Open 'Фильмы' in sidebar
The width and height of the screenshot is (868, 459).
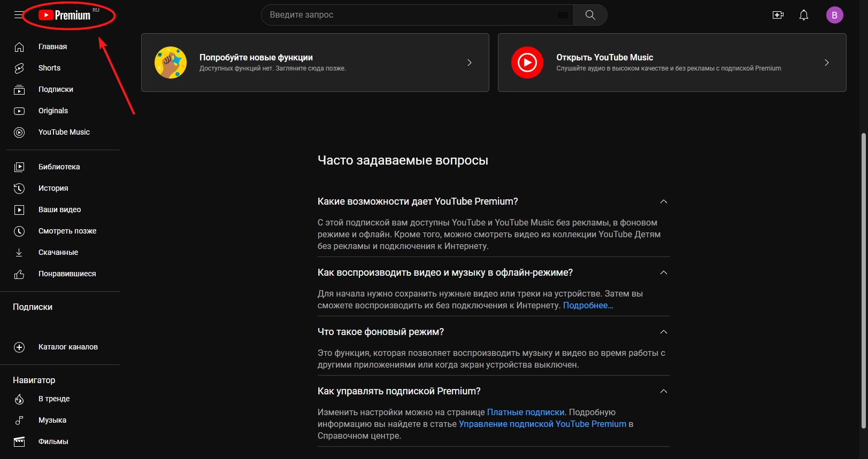click(x=53, y=441)
